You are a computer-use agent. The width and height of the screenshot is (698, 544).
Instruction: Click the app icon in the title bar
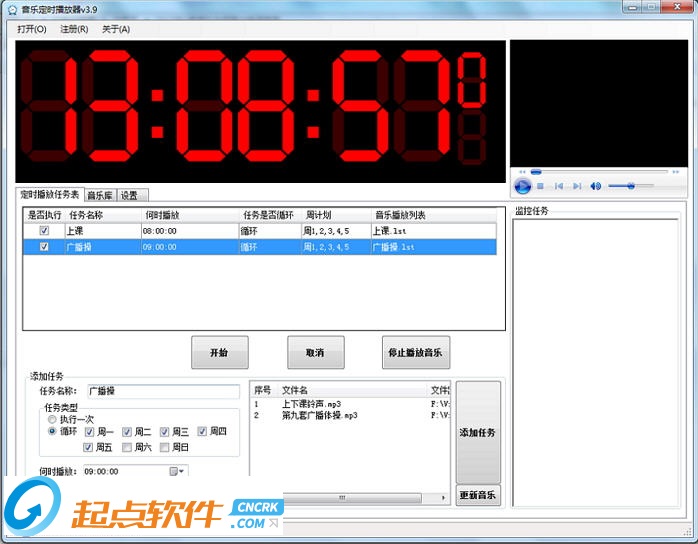(12, 9)
